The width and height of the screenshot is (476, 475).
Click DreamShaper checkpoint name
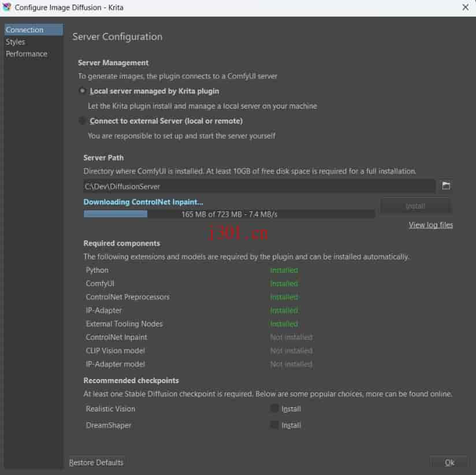pyautogui.click(x=109, y=425)
